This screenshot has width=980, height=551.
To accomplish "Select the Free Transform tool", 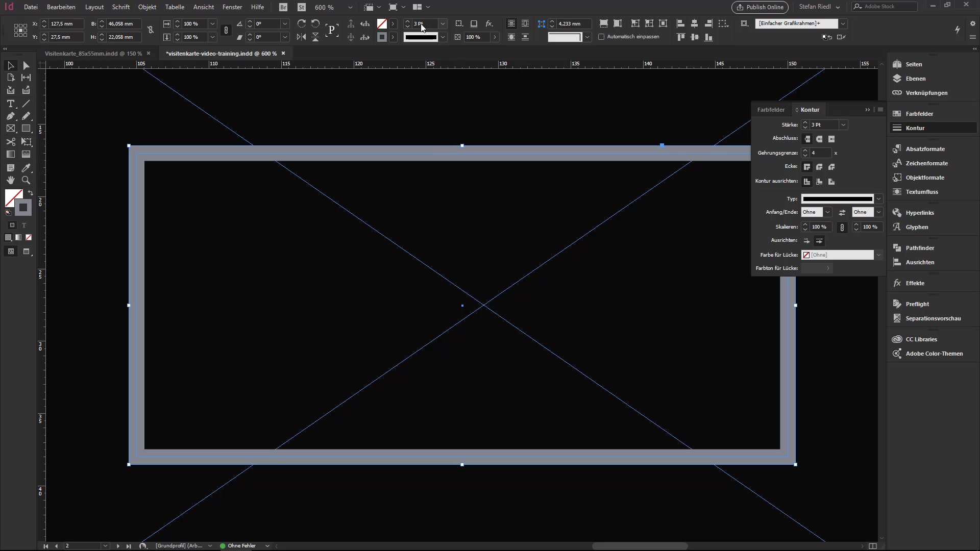I will coord(26,142).
